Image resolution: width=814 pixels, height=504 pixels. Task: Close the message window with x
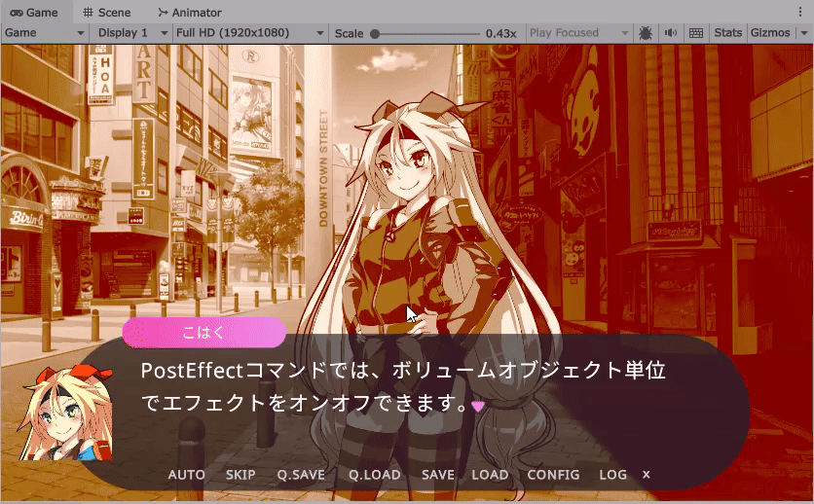(646, 475)
